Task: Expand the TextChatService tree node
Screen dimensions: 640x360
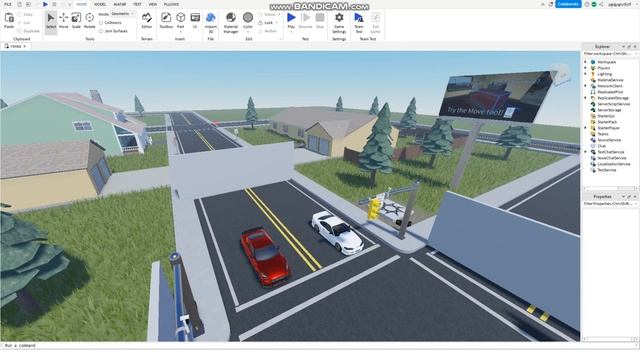Action: [585, 152]
